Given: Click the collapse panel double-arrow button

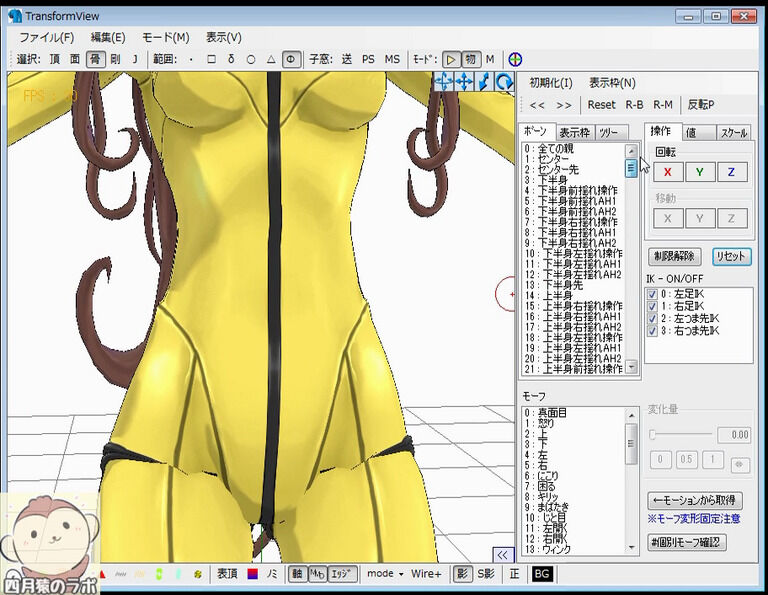Looking at the screenshot, I should (503, 555).
